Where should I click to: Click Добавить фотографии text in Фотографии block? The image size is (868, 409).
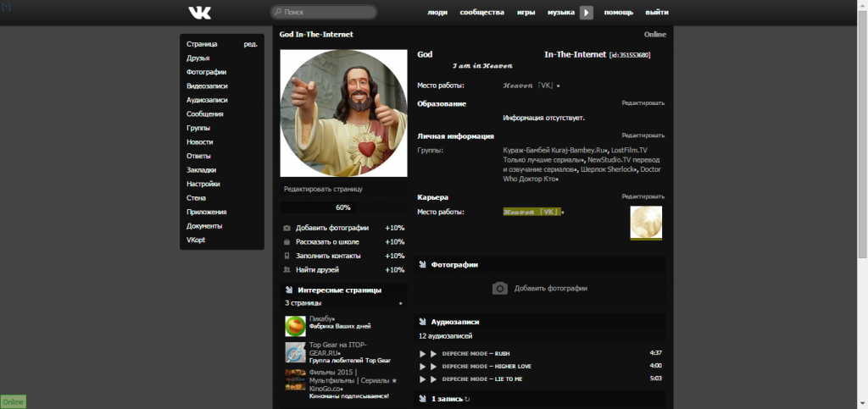pyautogui.click(x=551, y=289)
